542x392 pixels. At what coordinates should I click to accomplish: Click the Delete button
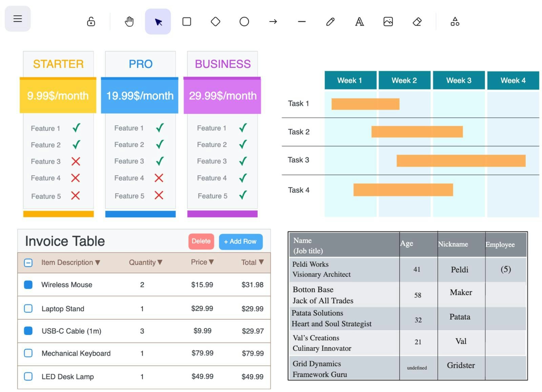[201, 241]
